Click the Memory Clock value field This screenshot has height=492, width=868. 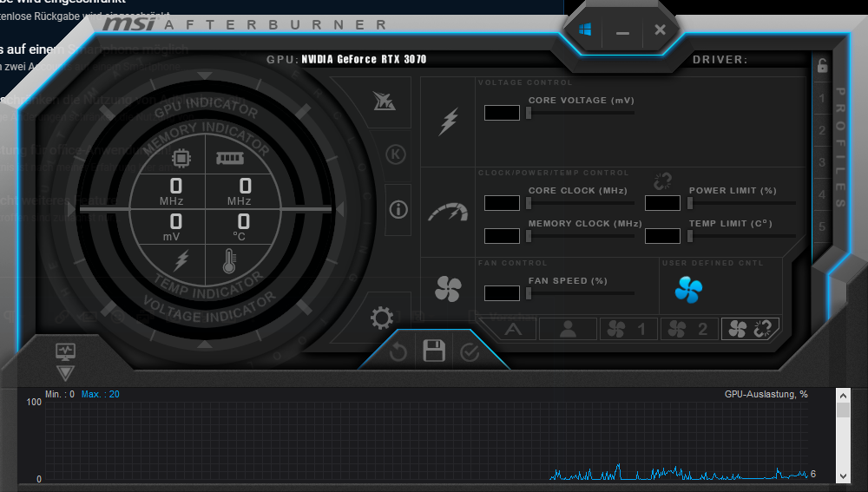click(x=502, y=236)
